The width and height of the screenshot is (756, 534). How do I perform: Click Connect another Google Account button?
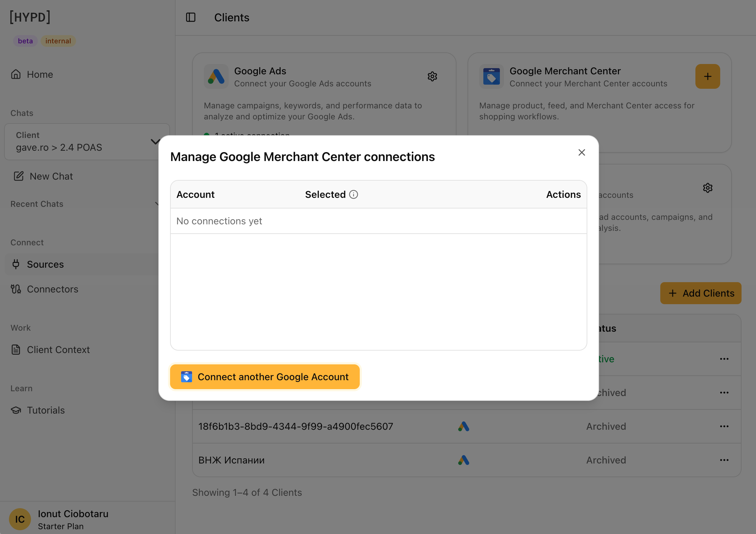click(x=265, y=377)
